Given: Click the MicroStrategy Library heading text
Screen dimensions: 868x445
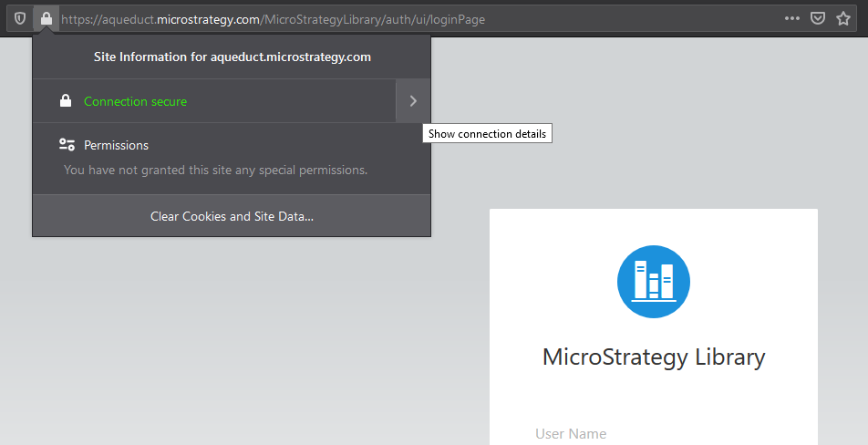Looking at the screenshot, I should tap(653, 357).
